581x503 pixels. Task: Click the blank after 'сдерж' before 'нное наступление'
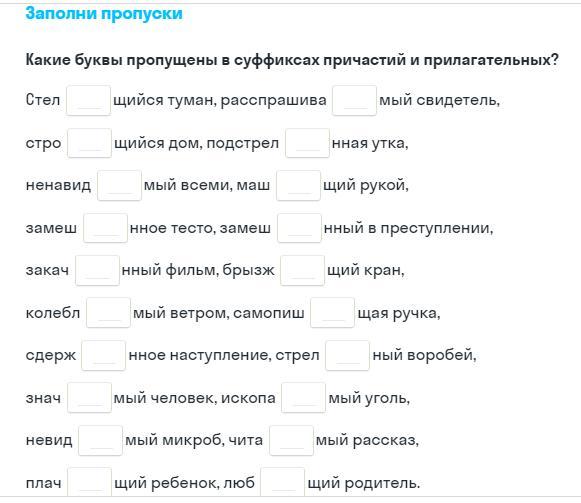pos(103,355)
